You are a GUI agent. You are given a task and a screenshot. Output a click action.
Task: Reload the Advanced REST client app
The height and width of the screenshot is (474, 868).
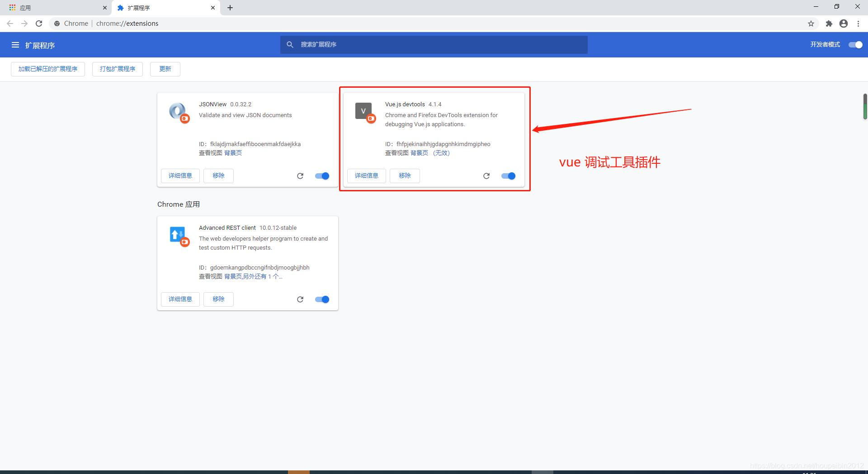pyautogui.click(x=300, y=299)
